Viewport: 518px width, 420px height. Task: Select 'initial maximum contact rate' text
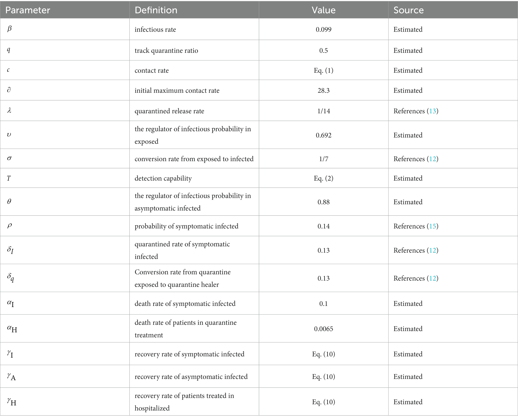pyautogui.click(x=177, y=90)
